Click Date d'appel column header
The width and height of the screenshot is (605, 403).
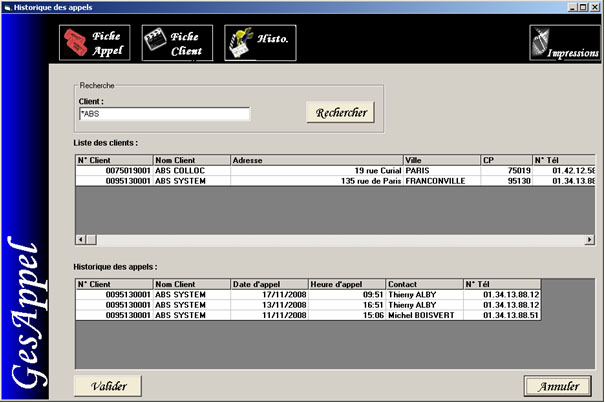[x=269, y=284]
